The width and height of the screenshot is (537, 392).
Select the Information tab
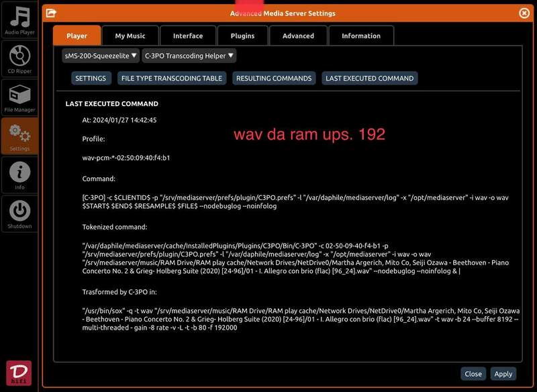point(360,36)
